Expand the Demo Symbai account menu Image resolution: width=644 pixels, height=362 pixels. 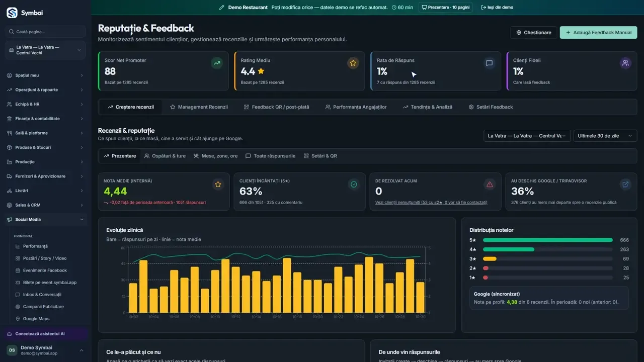tap(46, 350)
